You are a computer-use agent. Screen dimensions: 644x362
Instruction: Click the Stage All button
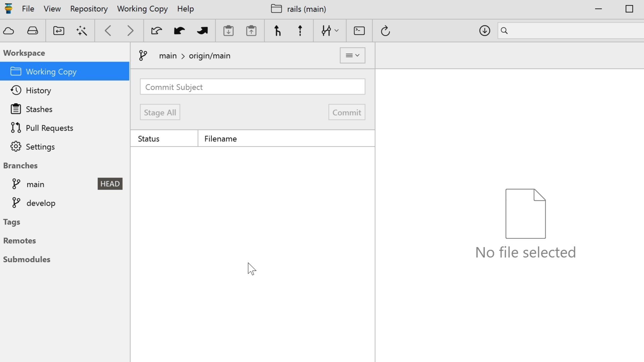click(160, 112)
